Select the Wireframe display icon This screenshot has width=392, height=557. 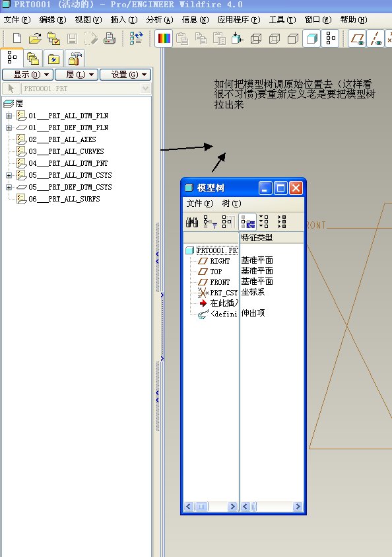[256, 38]
